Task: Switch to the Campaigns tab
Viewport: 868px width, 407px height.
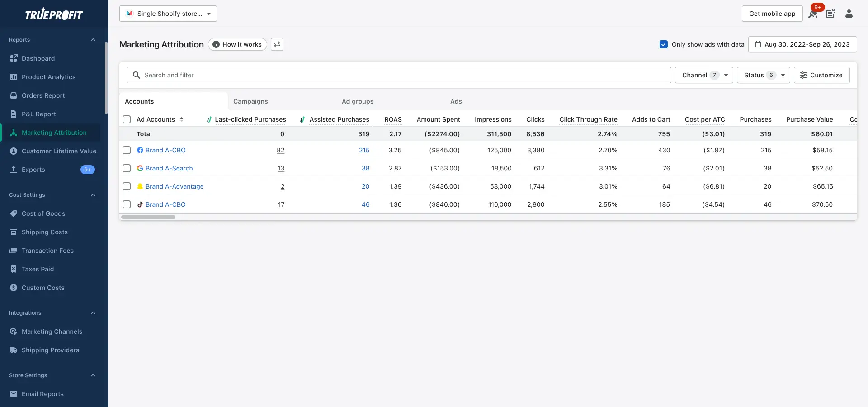Action: pos(250,101)
